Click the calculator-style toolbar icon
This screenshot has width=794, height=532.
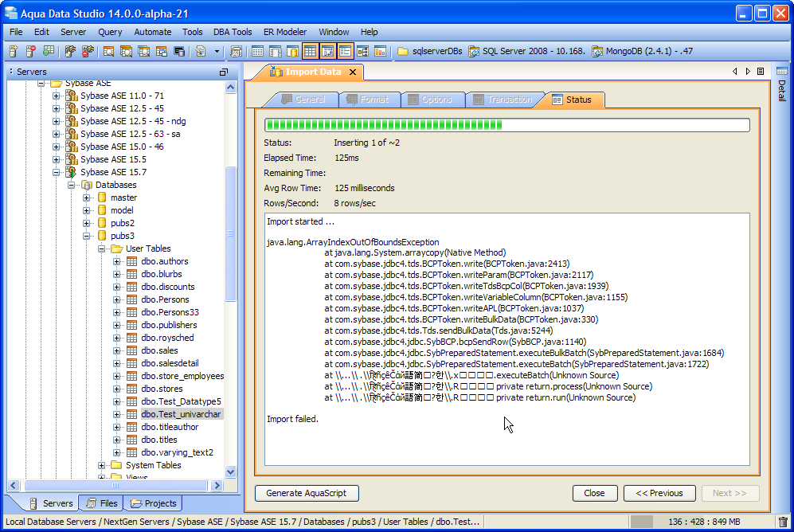[236, 51]
